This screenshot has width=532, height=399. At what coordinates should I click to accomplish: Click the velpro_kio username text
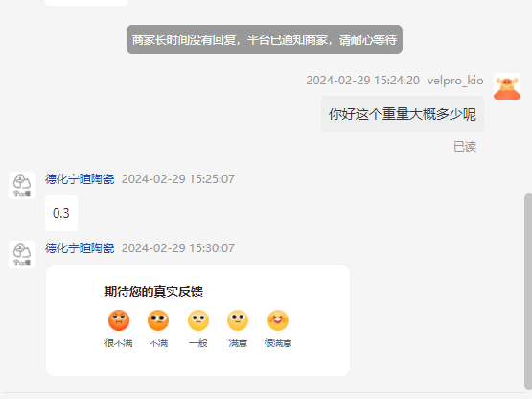click(x=455, y=81)
